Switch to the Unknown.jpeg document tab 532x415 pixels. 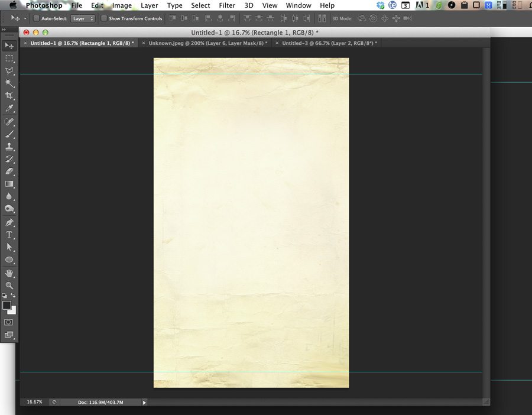click(x=208, y=43)
